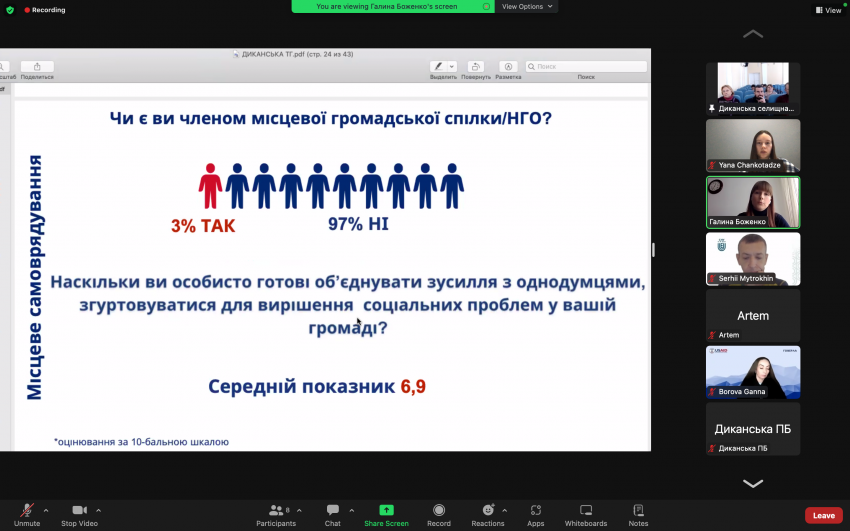Select Yana Chankotadze's video thumbnail

click(753, 145)
